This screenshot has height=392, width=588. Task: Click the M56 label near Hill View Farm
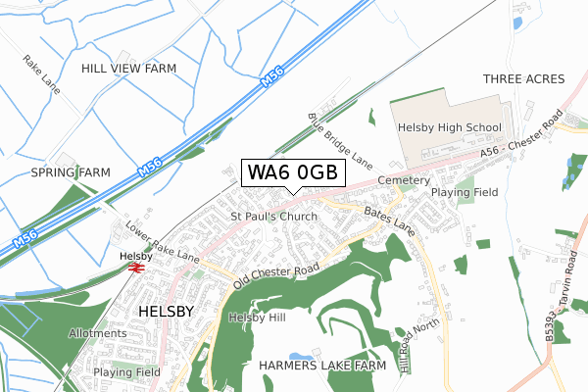[x=272, y=76]
